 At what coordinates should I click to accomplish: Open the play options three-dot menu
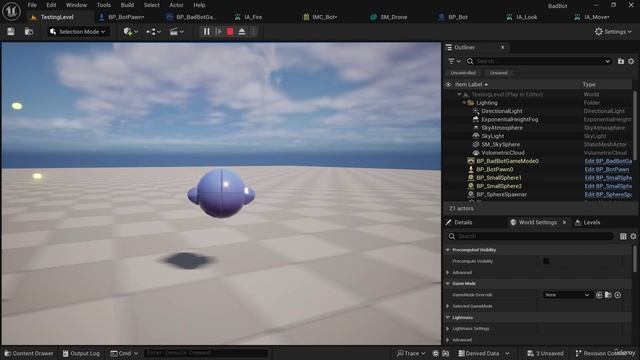tap(253, 31)
